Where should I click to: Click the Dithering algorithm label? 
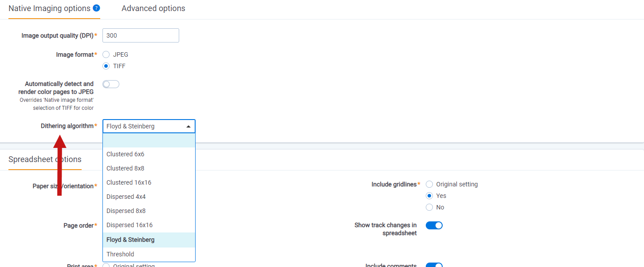(x=67, y=126)
